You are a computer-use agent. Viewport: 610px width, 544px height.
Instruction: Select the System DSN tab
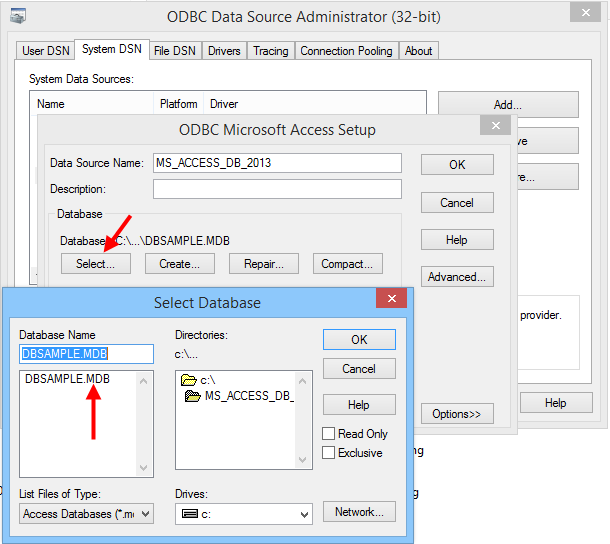(x=112, y=49)
